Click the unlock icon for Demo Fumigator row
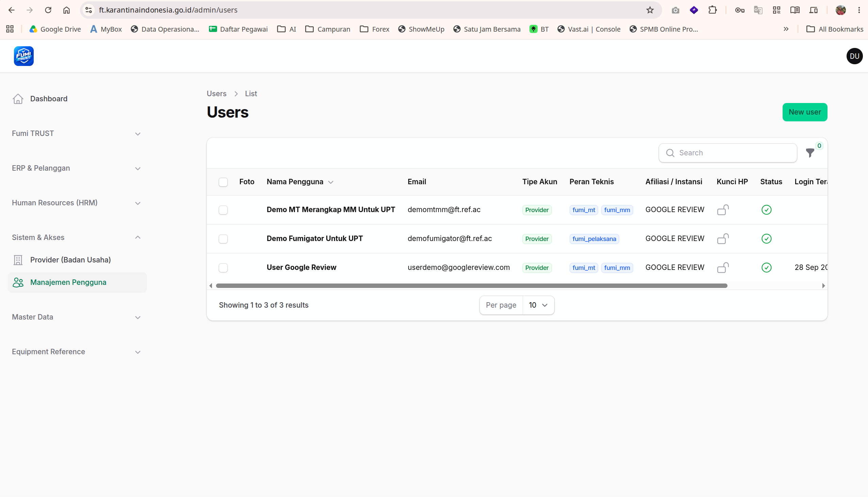868x497 pixels. (722, 239)
